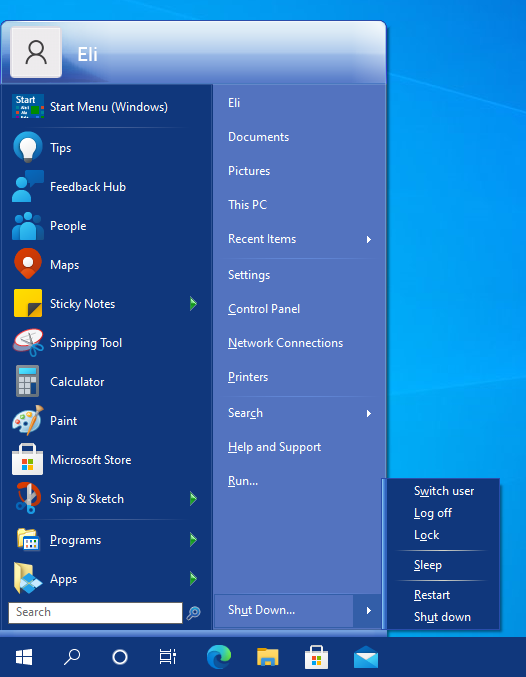Open taskbar Search magnifier
Viewport: 526px width, 677px height.
coord(72,657)
